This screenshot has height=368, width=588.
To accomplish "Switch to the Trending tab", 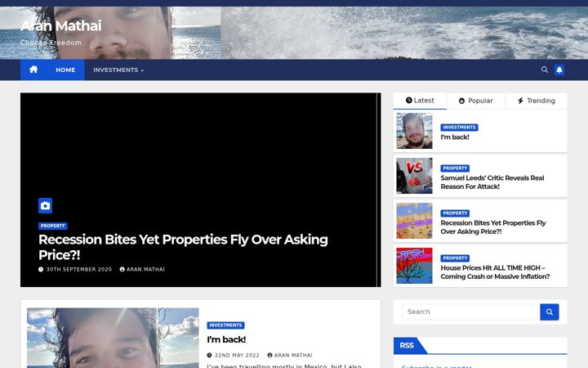I will (x=537, y=101).
